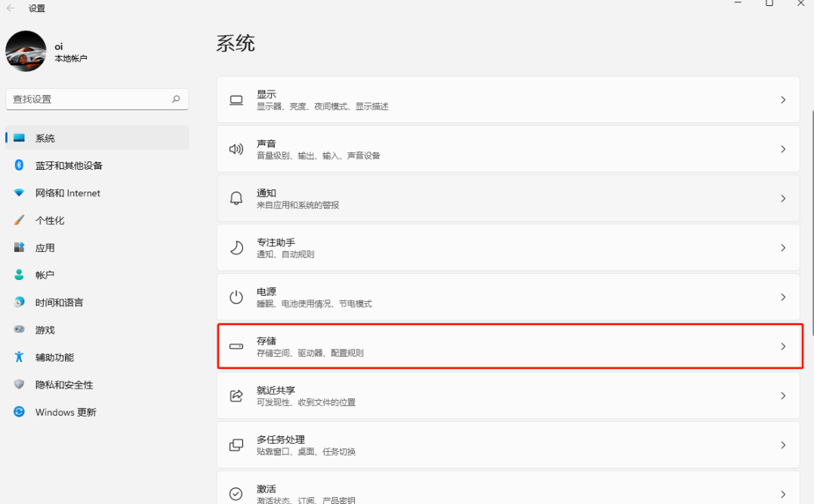Open 帐户 in the left navigation
This screenshot has height=504, width=814.
(x=45, y=275)
